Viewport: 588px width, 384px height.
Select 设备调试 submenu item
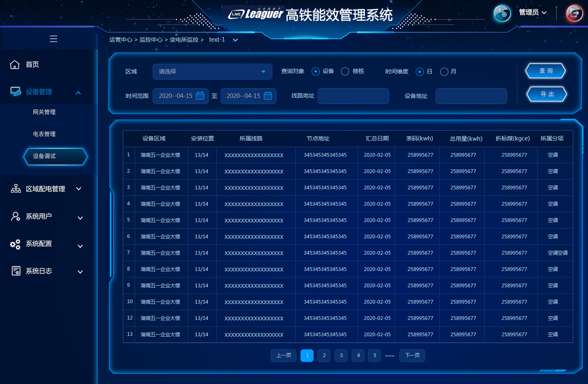coord(56,157)
